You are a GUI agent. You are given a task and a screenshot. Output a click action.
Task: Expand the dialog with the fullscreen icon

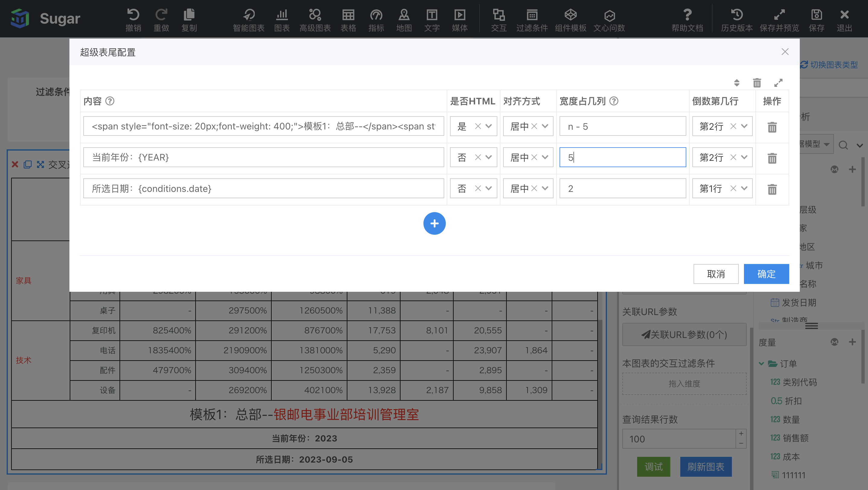point(778,82)
